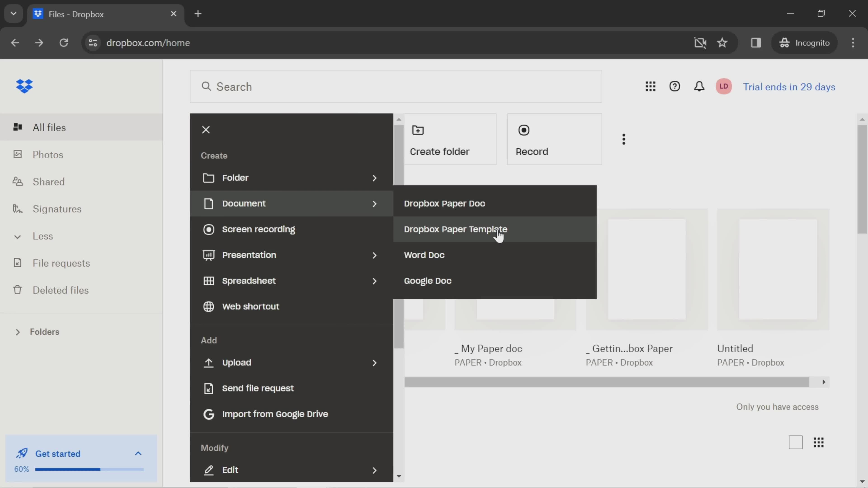Click Import from Google Drive button
Screen dimensions: 868x488
(275, 413)
